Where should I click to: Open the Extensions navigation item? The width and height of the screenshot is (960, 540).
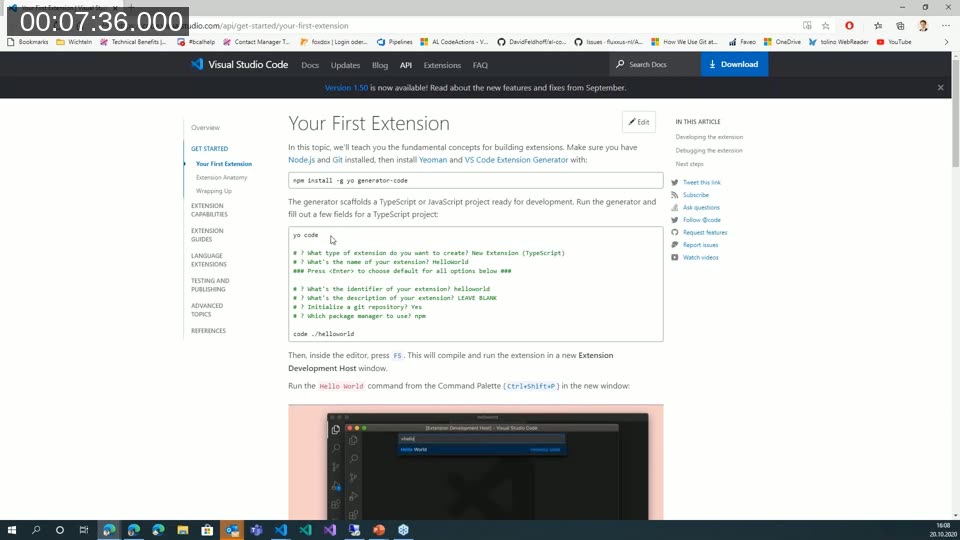[x=442, y=65]
